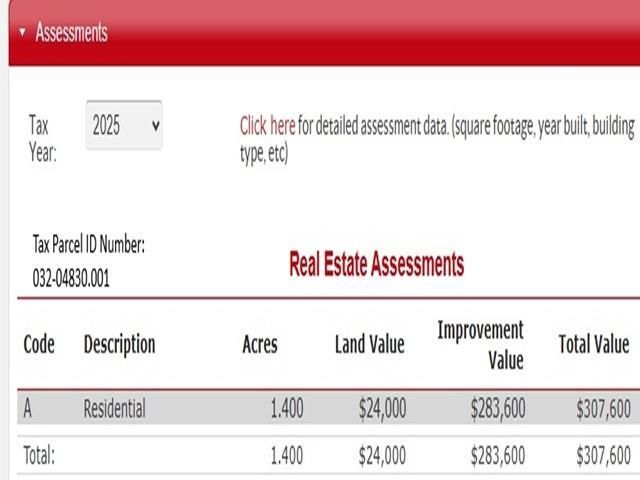This screenshot has height=480, width=640.
Task: Click the Code column header
Action: point(39,344)
